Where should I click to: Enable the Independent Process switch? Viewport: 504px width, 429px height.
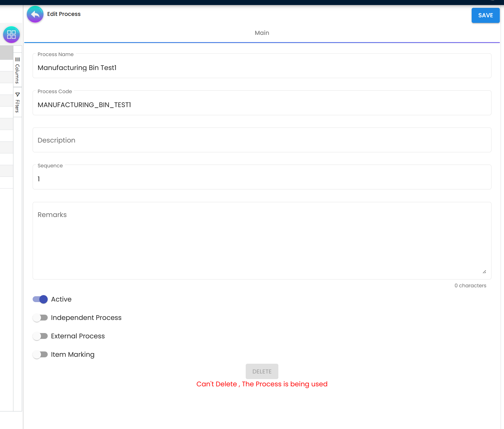coord(40,318)
